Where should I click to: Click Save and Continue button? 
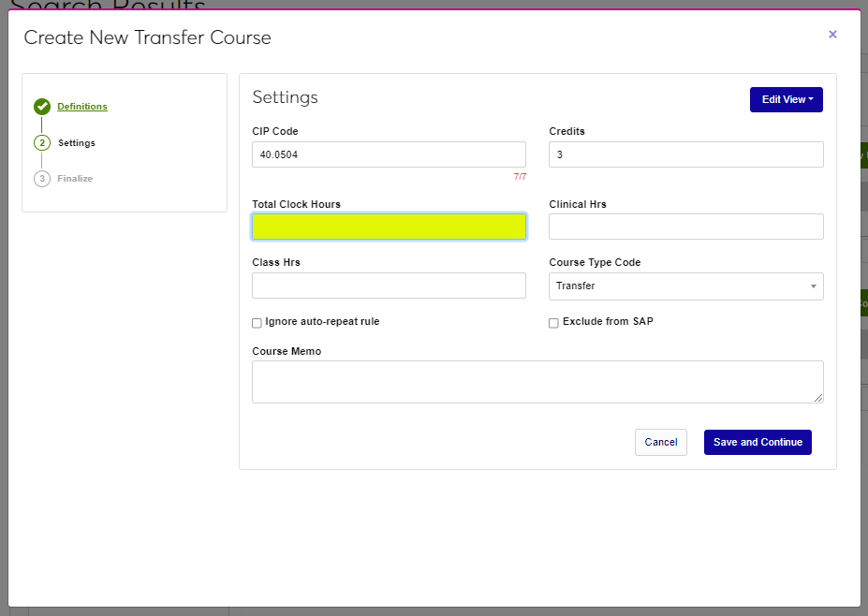[x=758, y=442]
